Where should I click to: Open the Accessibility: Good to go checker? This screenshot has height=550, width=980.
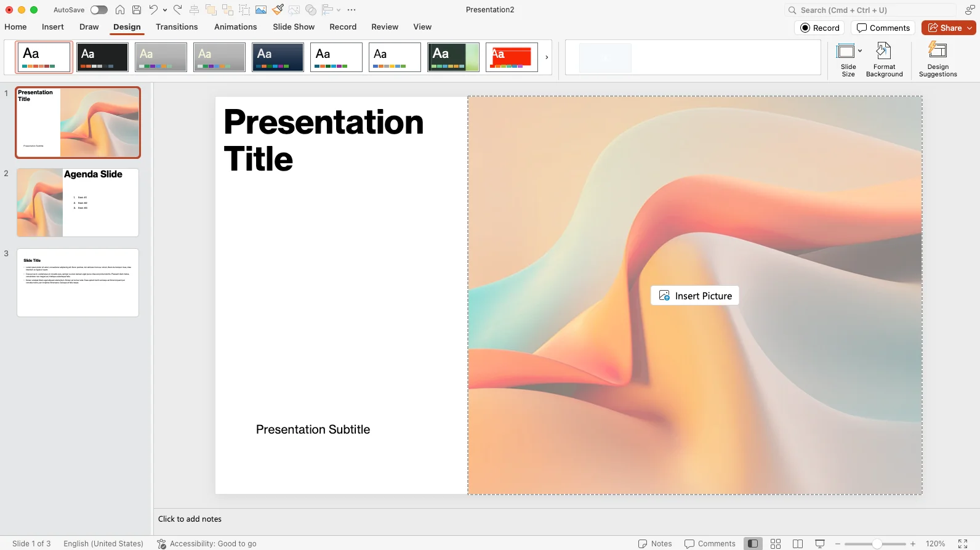207,543
